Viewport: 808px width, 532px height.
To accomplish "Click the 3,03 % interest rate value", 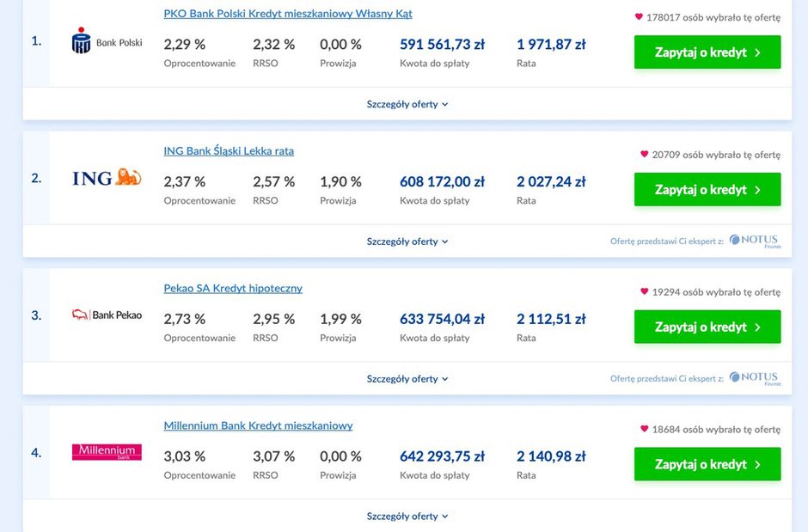I will tap(185, 456).
